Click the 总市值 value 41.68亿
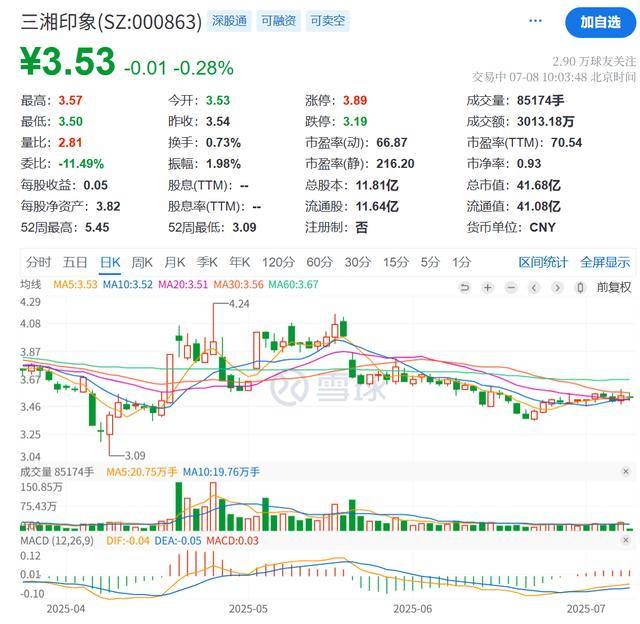 click(539, 185)
